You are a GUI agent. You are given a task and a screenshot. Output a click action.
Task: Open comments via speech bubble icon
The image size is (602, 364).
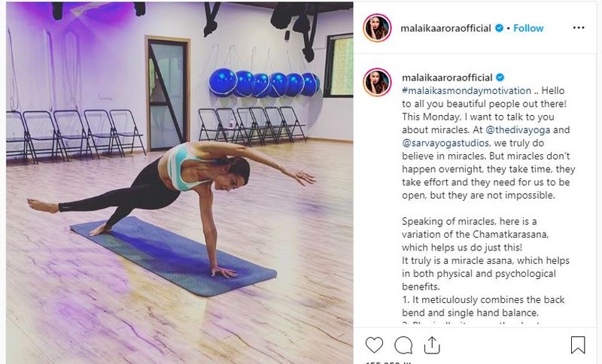tap(403, 345)
